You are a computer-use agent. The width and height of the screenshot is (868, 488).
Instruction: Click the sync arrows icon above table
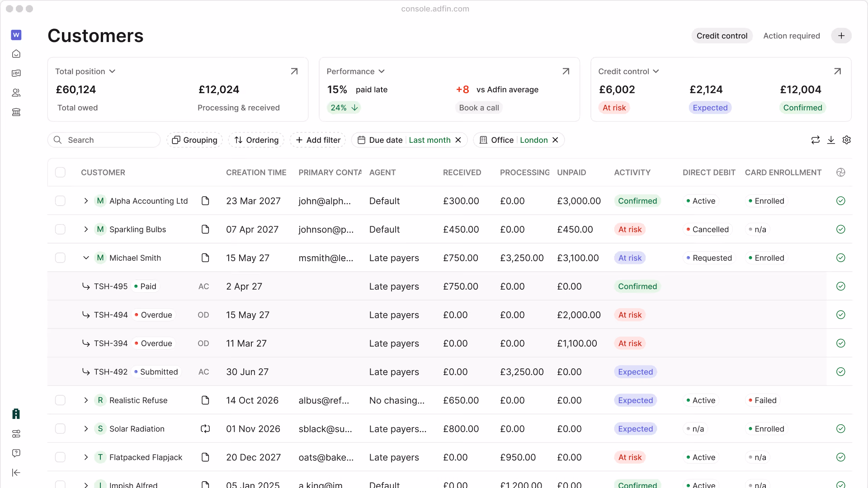816,140
